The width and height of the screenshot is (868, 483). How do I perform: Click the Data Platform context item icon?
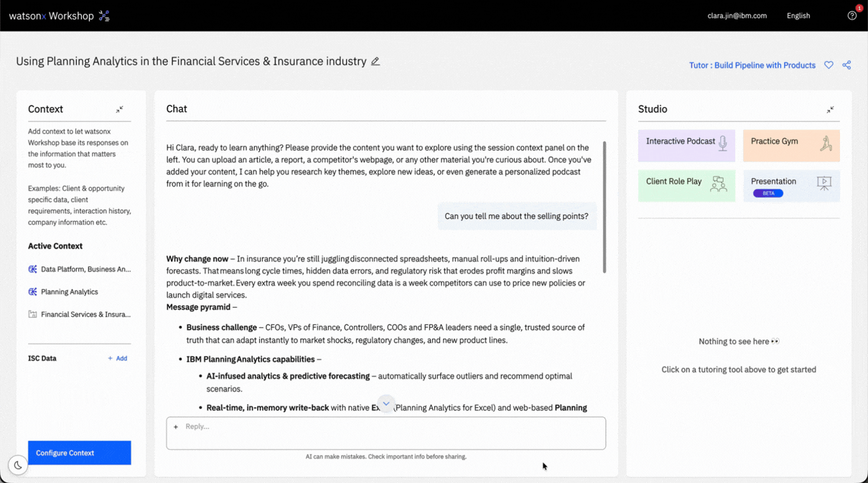[32, 269]
